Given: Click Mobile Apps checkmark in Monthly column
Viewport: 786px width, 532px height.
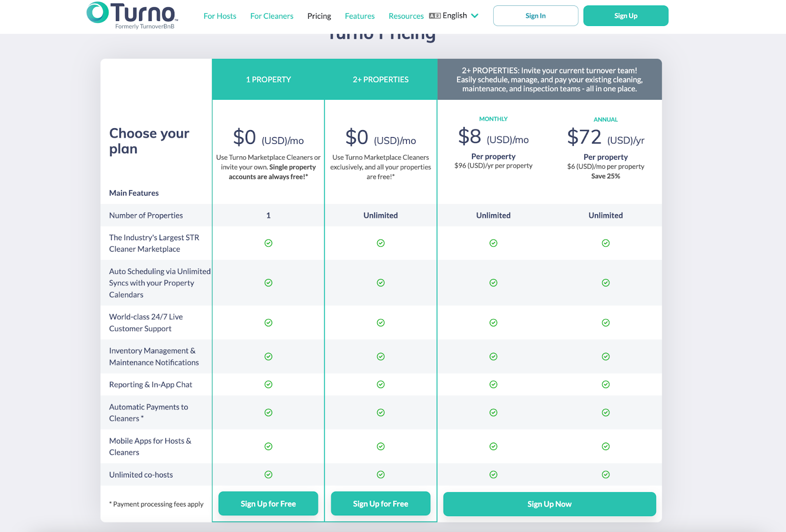Looking at the screenshot, I should tap(493, 446).
